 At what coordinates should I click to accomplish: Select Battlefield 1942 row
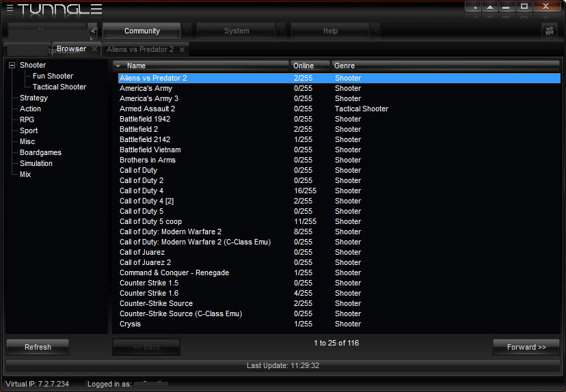pyautogui.click(x=339, y=119)
